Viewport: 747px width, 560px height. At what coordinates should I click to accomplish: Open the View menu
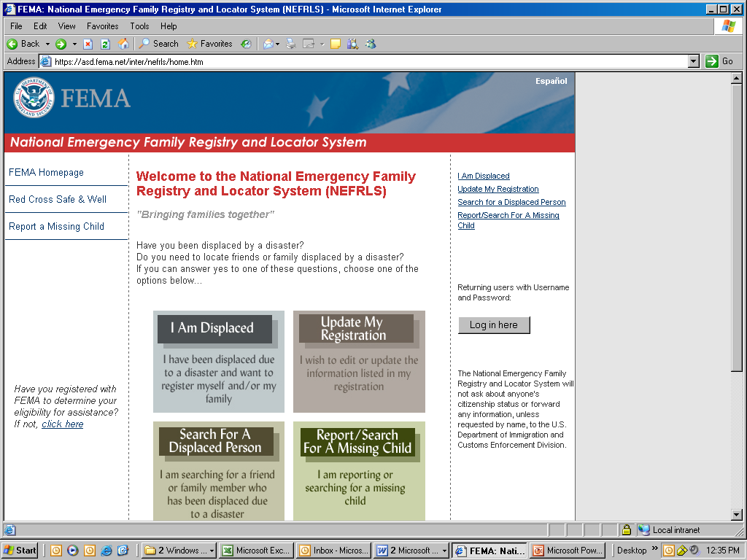[x=66, y=26]
